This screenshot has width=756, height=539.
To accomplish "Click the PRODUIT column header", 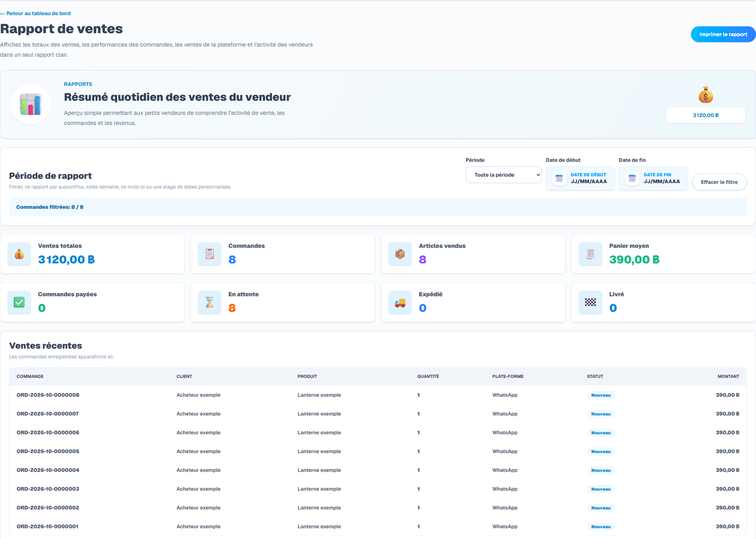I will point(307,376).
